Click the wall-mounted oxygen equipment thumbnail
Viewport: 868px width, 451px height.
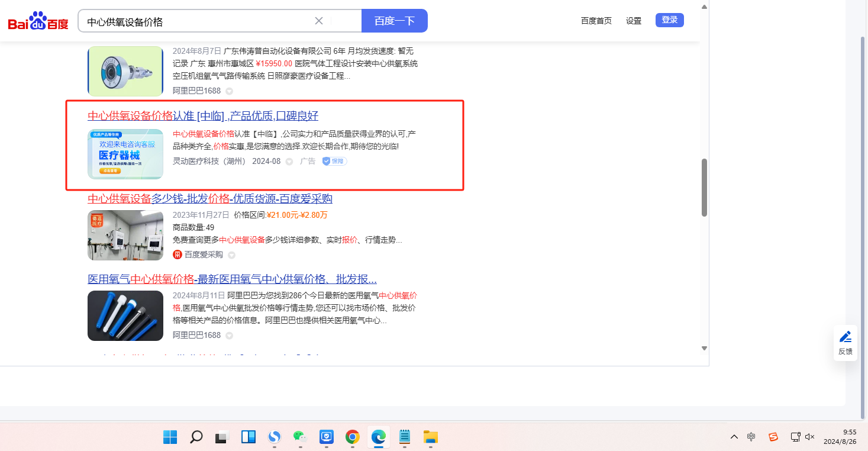point(125,235)
